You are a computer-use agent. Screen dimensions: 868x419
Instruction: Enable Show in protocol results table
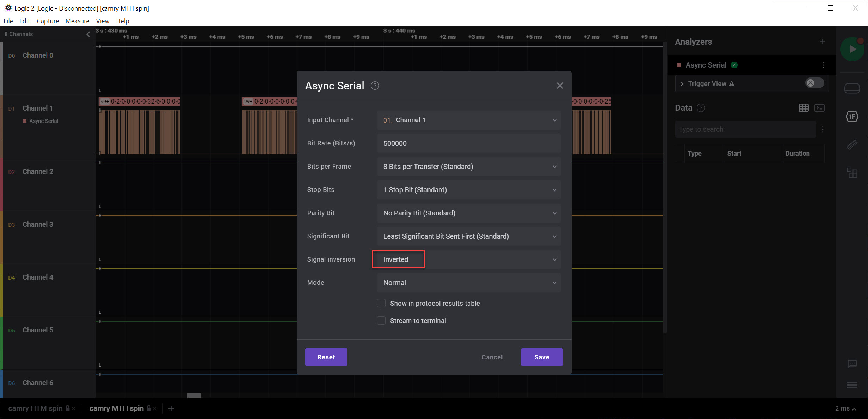(381, 303)
